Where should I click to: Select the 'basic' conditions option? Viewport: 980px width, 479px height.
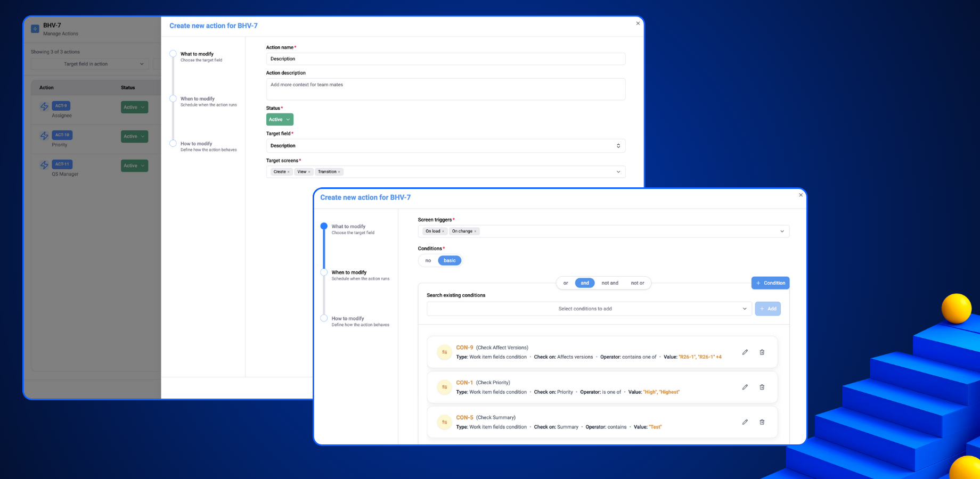tap(450, 260)
